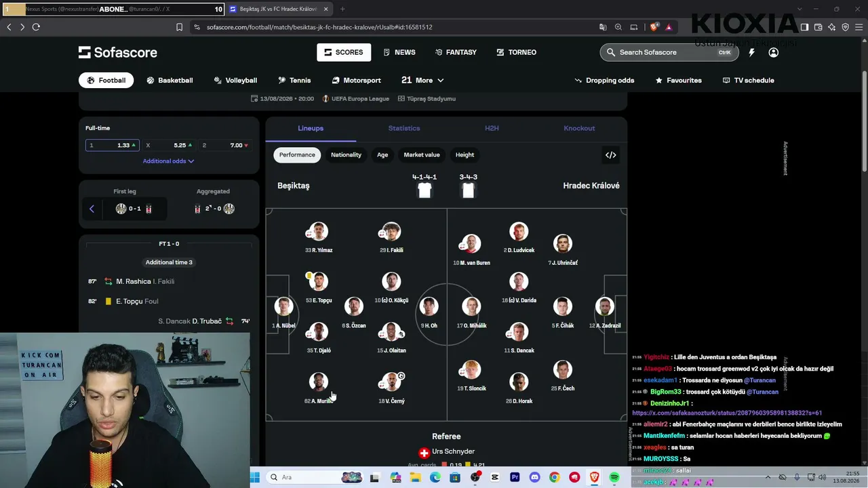Expand the 21 More sports dropdown
868x488 pixels.
point(422,80)
